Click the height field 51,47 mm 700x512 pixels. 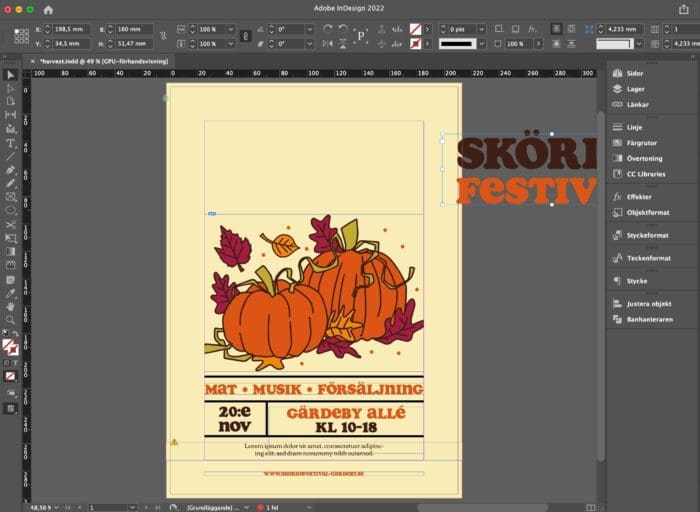click(133, 44)
